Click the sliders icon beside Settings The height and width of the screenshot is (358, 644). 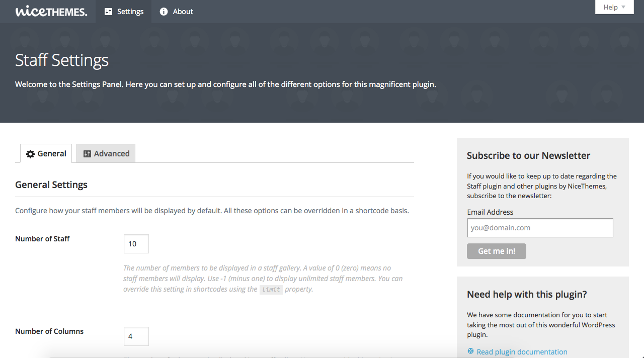click(x=108, y=12)
